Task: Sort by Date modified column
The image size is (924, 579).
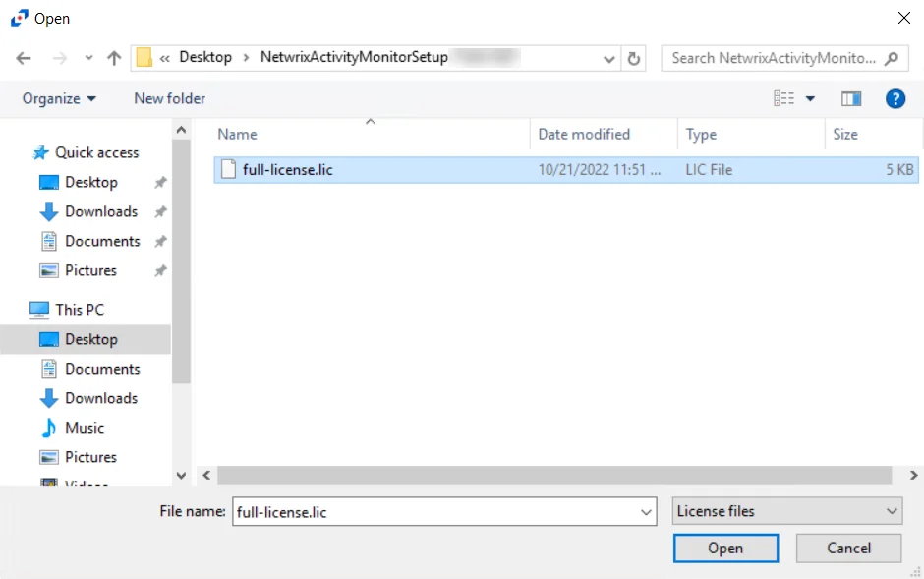Action: (604, 135)
